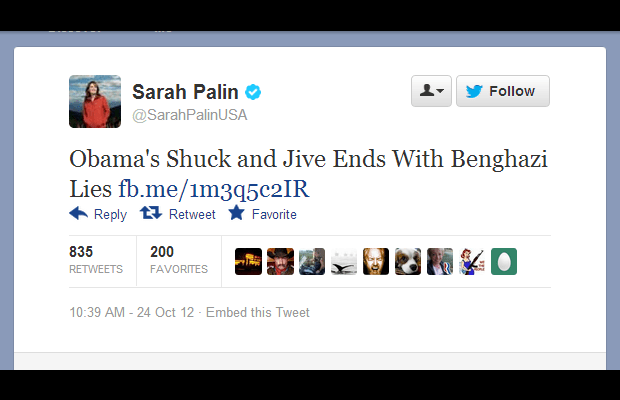Follow Sarah Palin's account
This screenshot has height=400, width=620.
tap(503, 91)
